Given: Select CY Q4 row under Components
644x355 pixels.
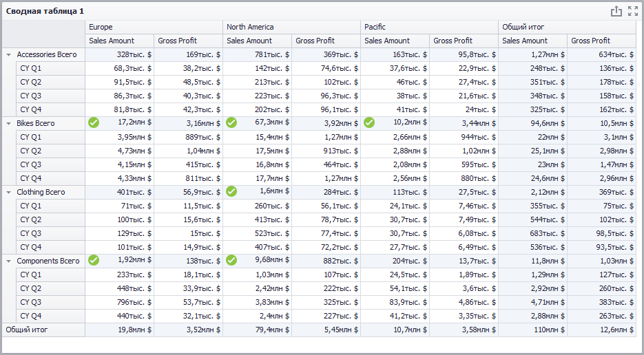Looking at the screenshot, I should [x=50, y=316].
